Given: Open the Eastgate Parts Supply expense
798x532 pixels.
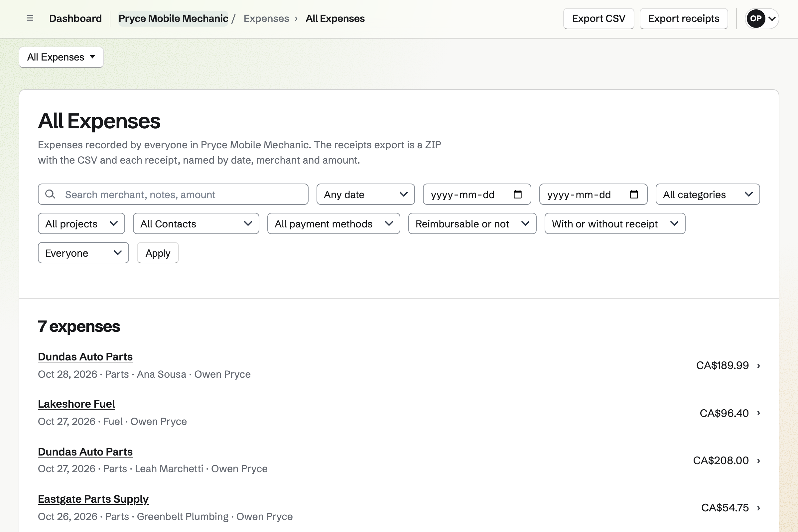Looking at the screenshot, I should pyautogui.click(x=93, y=499).
